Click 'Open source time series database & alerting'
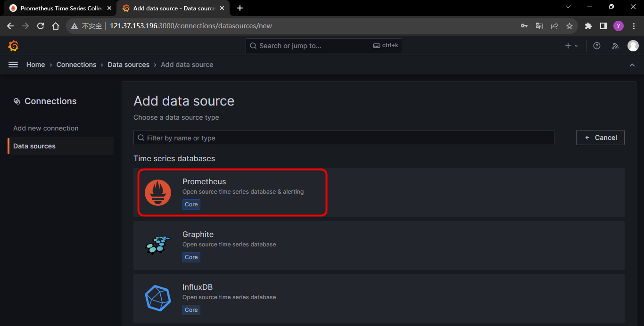Image resolution: width=644 pixels, height=326 pixels. coord(243,192)
